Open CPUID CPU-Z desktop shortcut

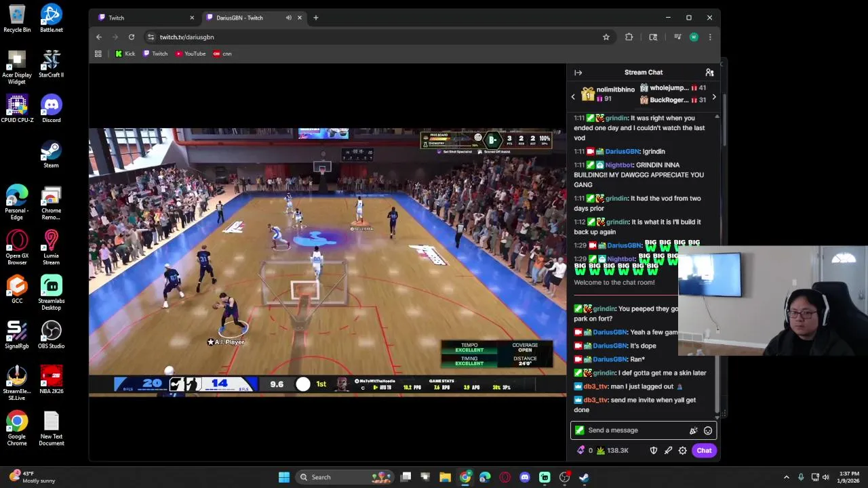click(17, 109)
